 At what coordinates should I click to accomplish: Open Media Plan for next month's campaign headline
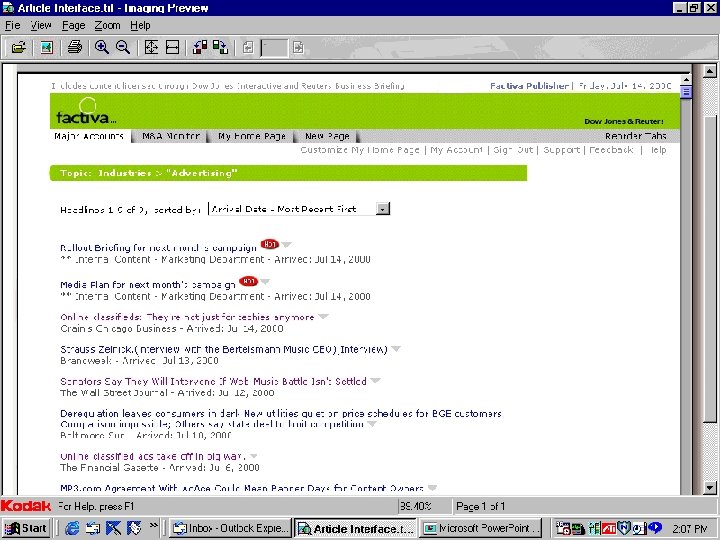tap(148, 285)
